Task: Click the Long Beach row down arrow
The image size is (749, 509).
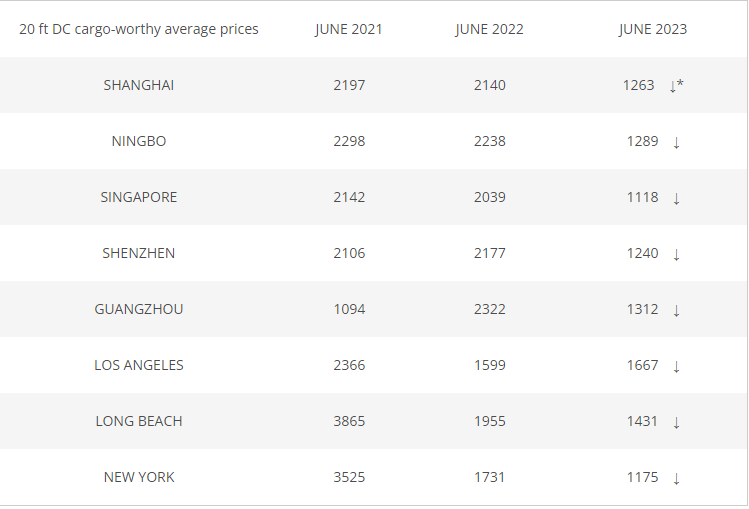Action: point(676,422)
